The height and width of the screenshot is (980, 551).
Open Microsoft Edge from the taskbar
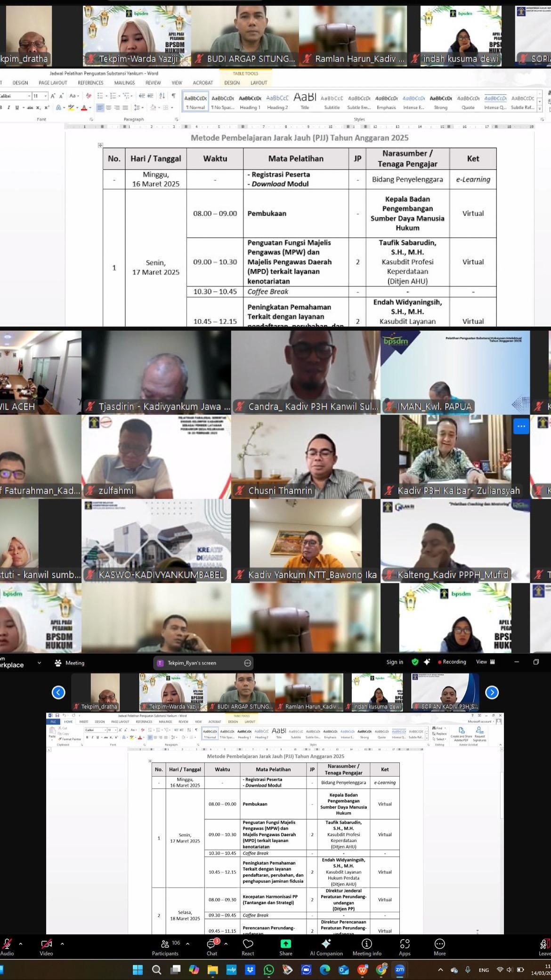325,970
